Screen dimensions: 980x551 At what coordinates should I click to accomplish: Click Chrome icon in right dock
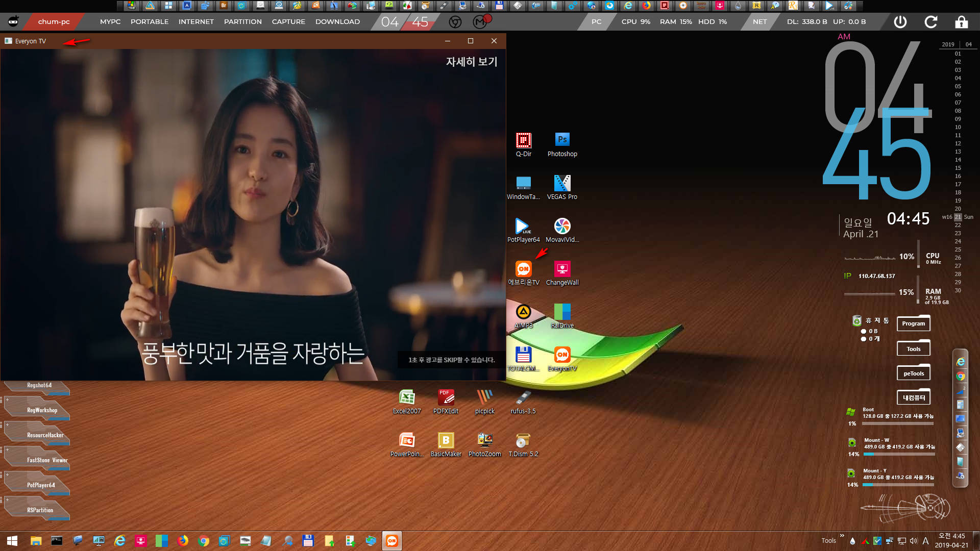pos(960,377)
